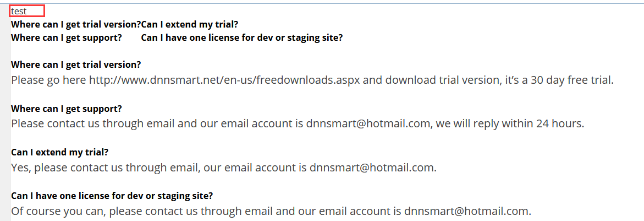Select top index link "Where can I get support?"
644x221 pixels.
pos(67,38)
